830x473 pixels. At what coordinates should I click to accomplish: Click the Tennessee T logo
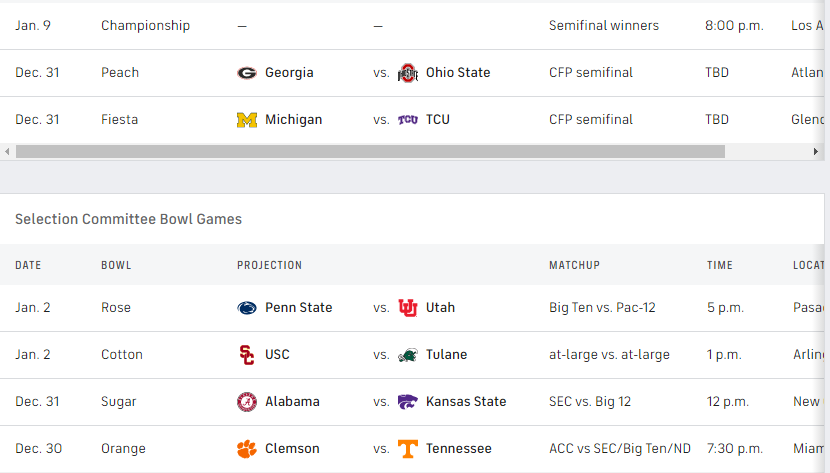pyautogui.click(x=408, y=449)
